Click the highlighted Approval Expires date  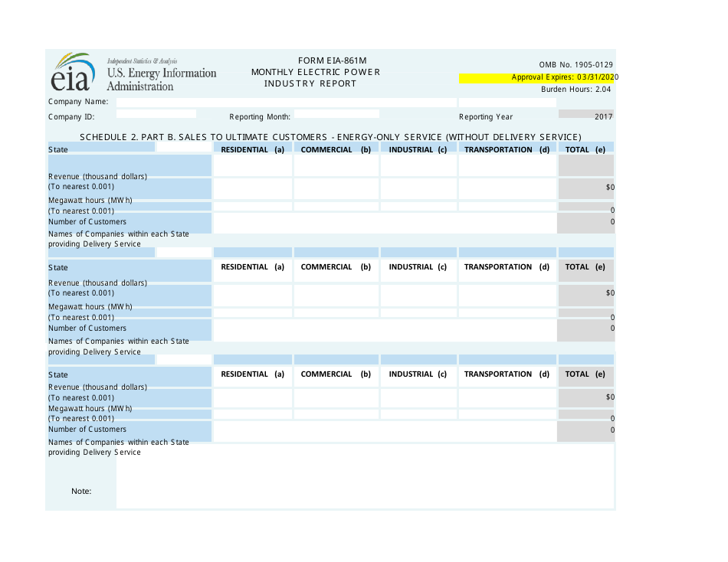click(565, 77)
